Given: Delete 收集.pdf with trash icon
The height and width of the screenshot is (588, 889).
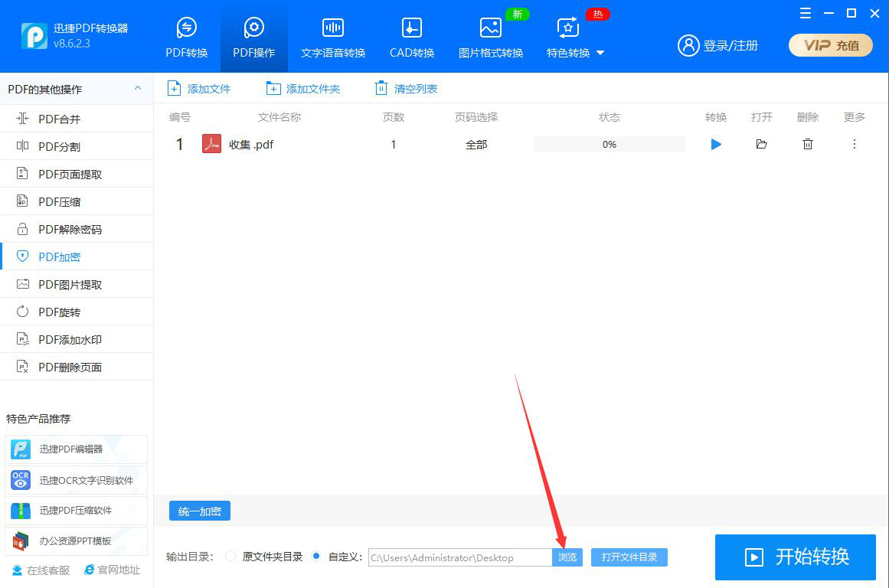Looking at the screenshot, I should (807, 144).
